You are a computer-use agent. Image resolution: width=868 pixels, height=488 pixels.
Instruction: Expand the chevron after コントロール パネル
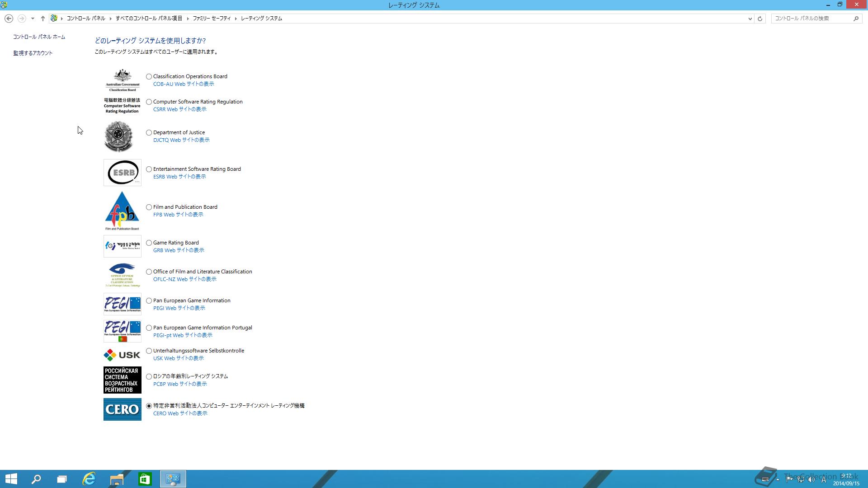110,19
